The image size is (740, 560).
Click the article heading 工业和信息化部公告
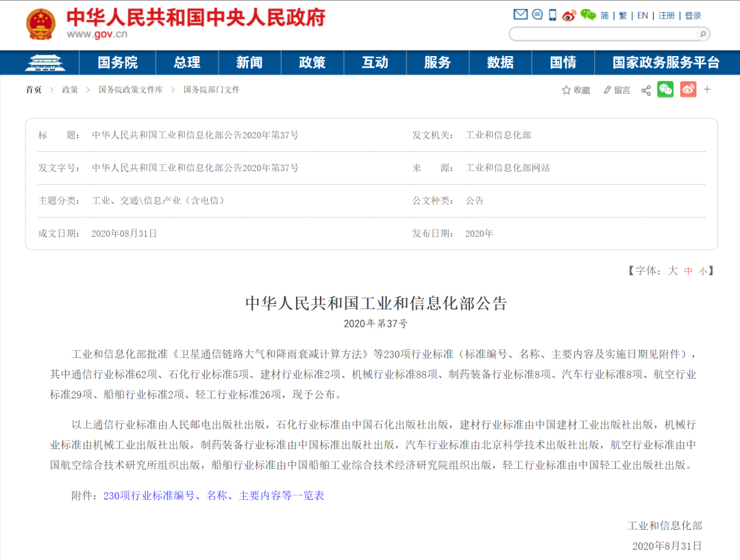[376, 303]
